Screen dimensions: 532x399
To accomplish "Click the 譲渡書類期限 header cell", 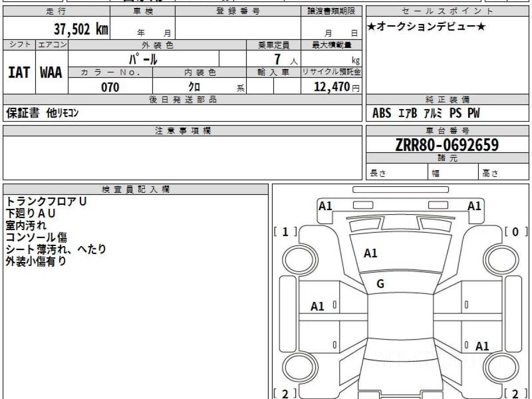I will pyautogui.click(x=332, y=12).
